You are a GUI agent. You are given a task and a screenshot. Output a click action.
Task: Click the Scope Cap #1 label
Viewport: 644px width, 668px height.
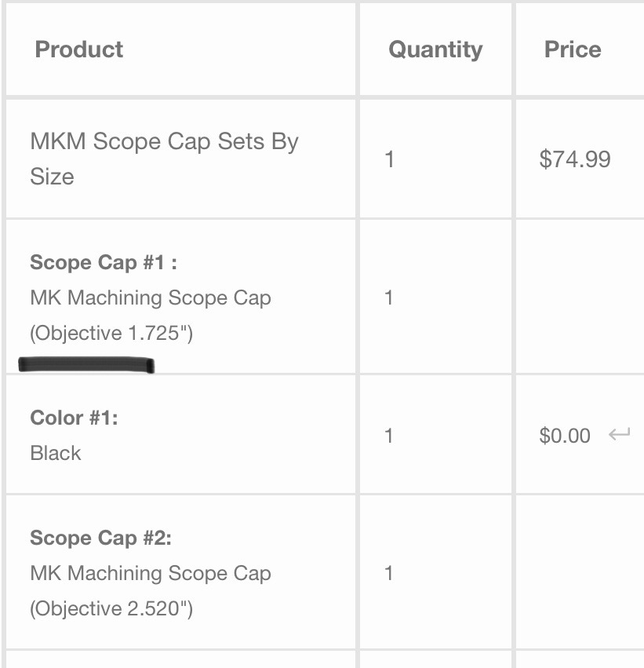pos(104,262)
